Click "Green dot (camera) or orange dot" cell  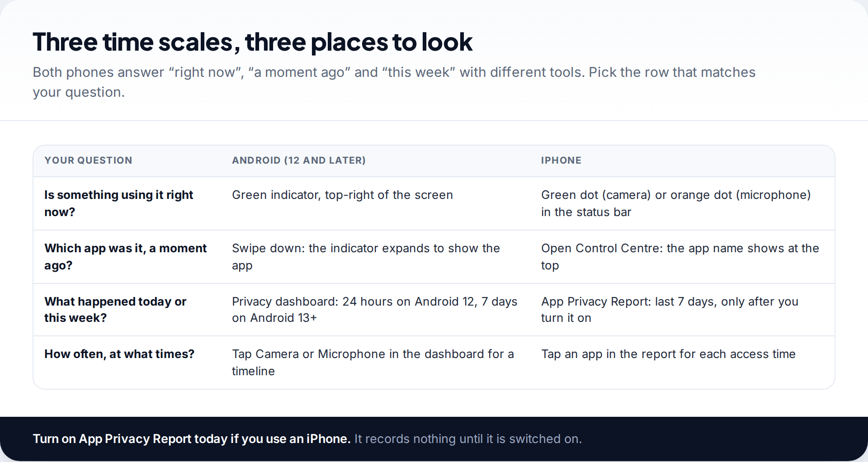pyautogui.click(x=676, y=203)
